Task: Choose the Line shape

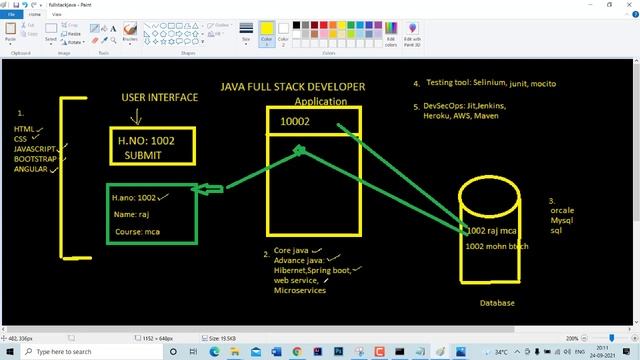Action: 147,26
